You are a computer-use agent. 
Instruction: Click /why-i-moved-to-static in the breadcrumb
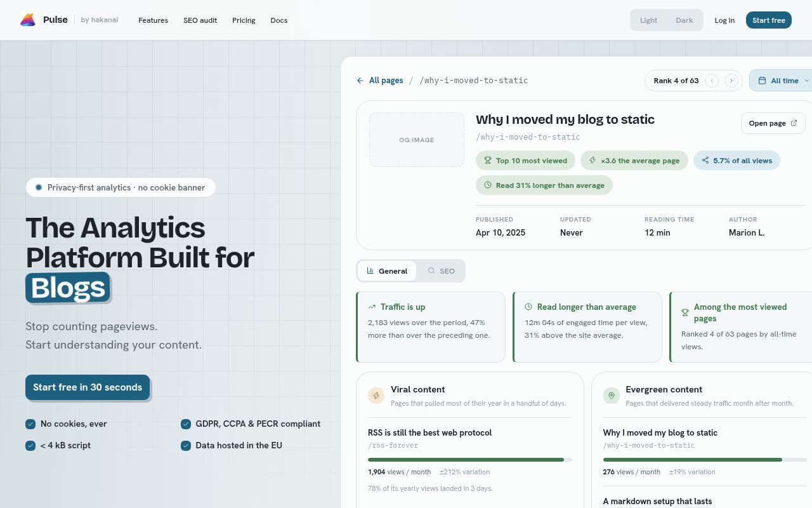point(473,81)
